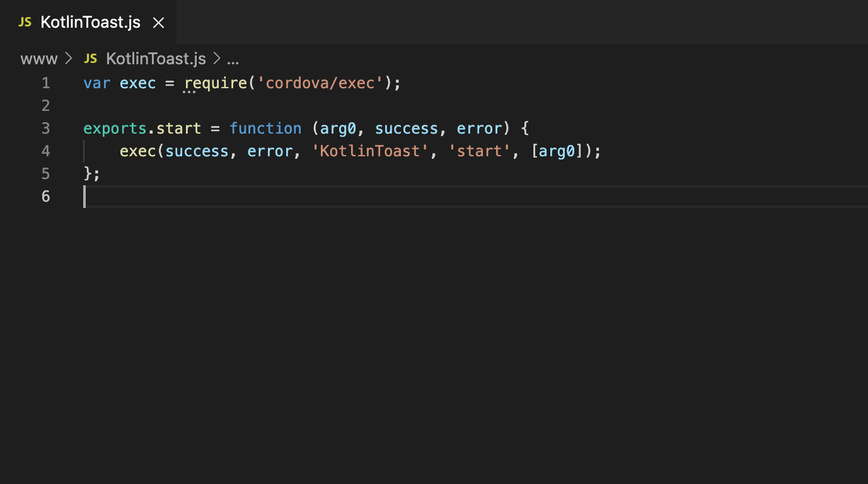Click line number 6 in the gutter

click(x=45, y=197)
